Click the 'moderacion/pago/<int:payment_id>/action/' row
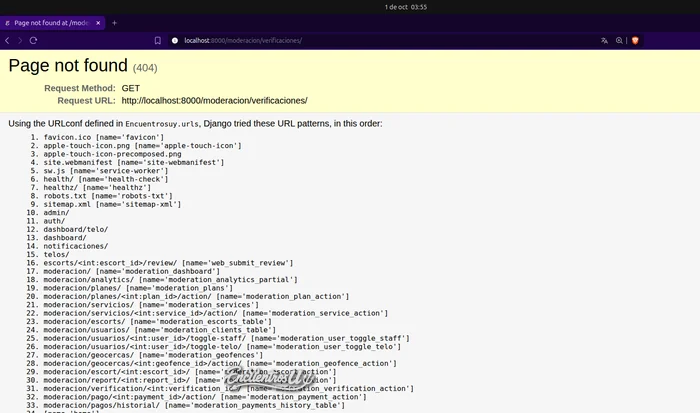 click(205, 397)
